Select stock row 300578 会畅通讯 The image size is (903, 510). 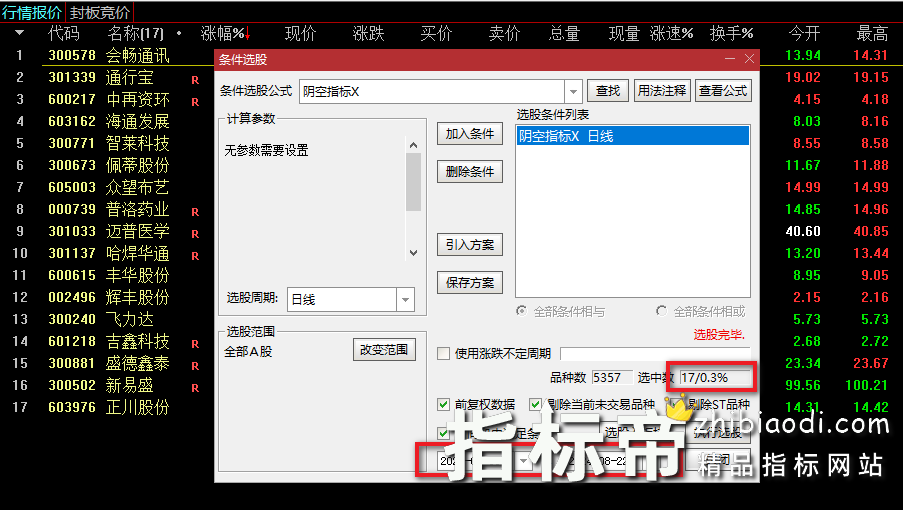click(109, 56)
